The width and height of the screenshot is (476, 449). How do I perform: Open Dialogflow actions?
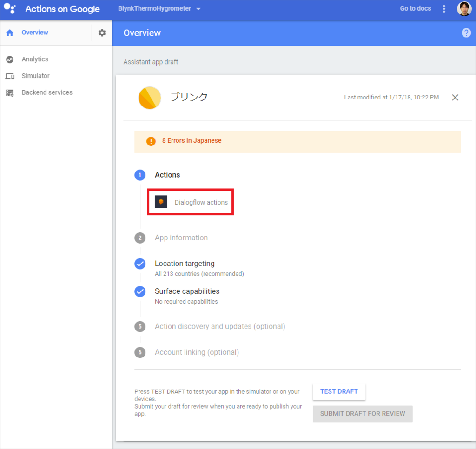tap(201, 203)
